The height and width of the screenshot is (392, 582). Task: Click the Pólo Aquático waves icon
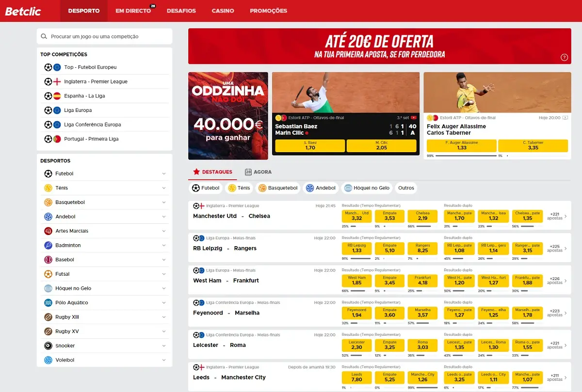click(x=48, y=303)
